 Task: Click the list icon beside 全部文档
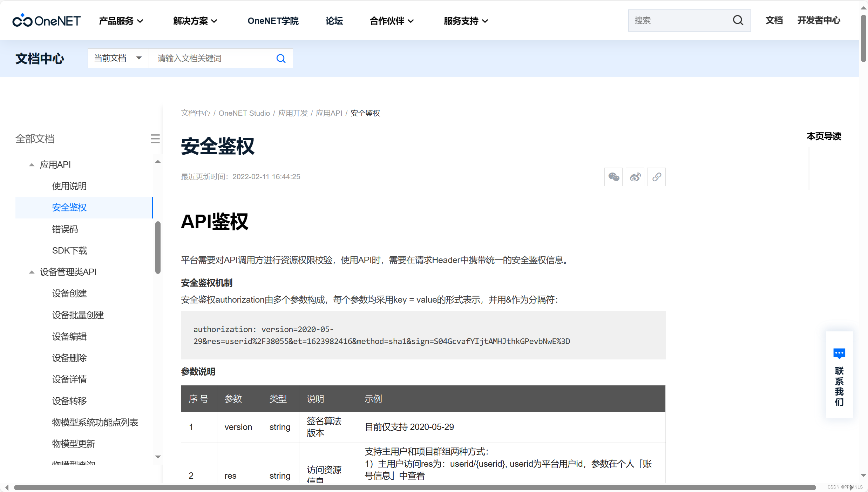[x=155, y=139]
